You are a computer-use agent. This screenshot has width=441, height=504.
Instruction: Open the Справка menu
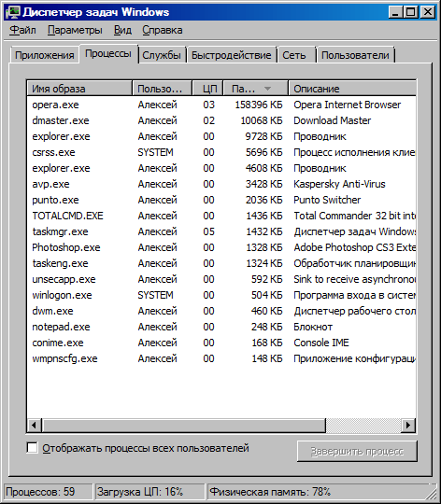[163, 30]
